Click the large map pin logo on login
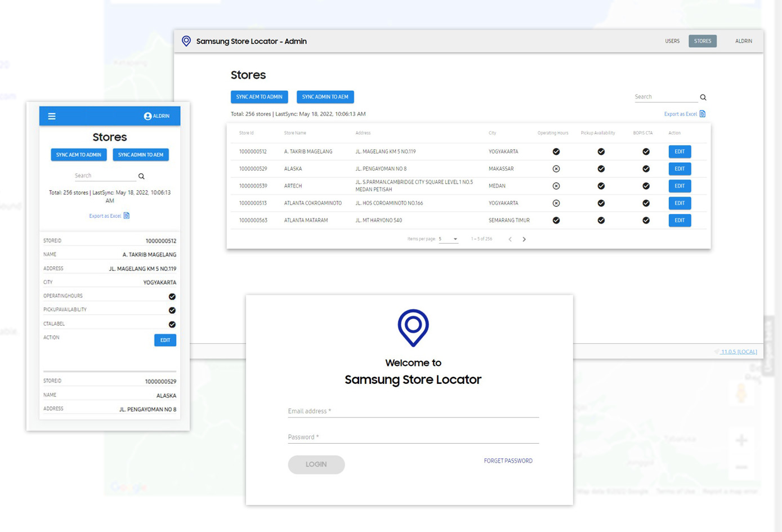This screenshot has height=532, width=782. pyautogui.click(x=413, y=327)
